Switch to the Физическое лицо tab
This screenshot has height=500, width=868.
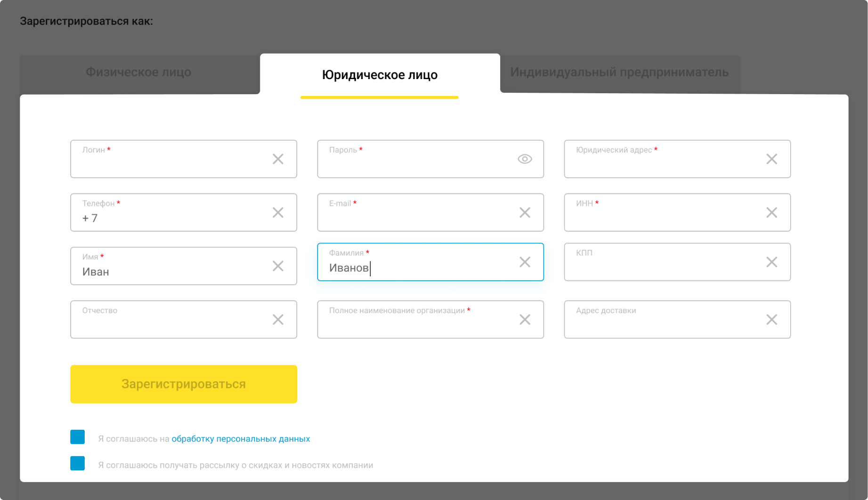pos(138,72)
